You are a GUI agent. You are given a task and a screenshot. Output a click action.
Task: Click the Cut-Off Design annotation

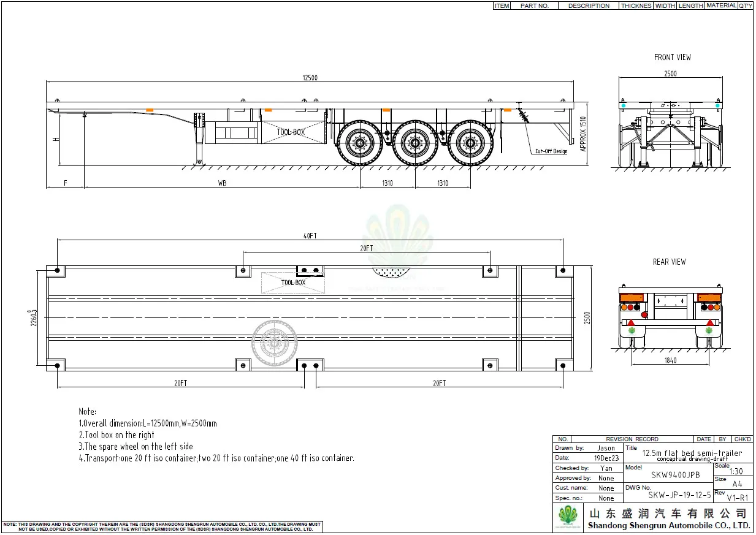point(551,151)
